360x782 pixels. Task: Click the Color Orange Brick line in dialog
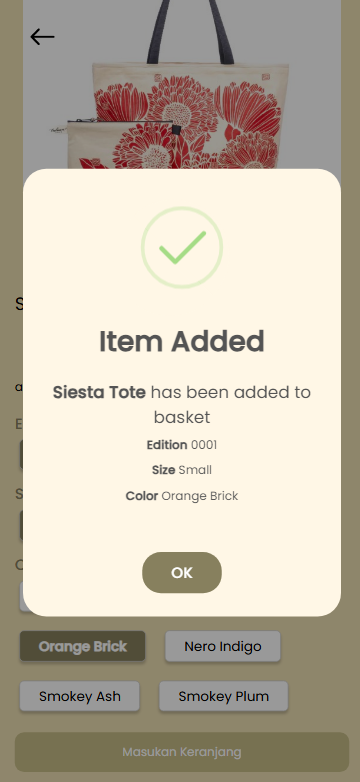[x=182, y=496]
